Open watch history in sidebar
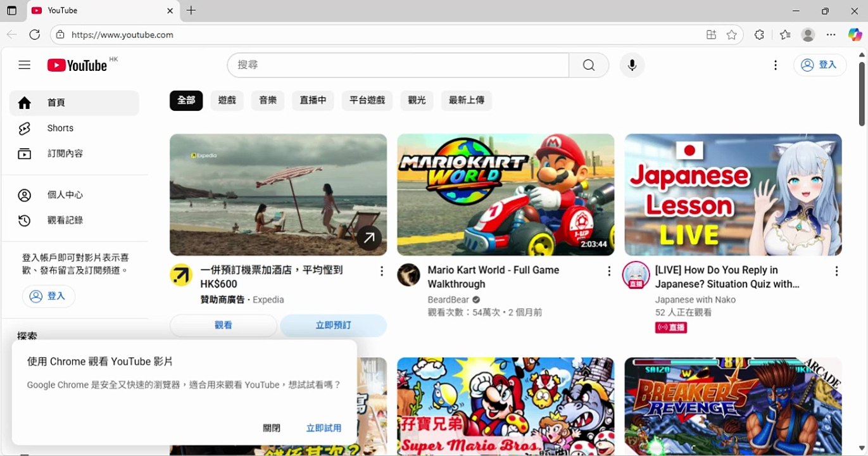 [65, 220]
